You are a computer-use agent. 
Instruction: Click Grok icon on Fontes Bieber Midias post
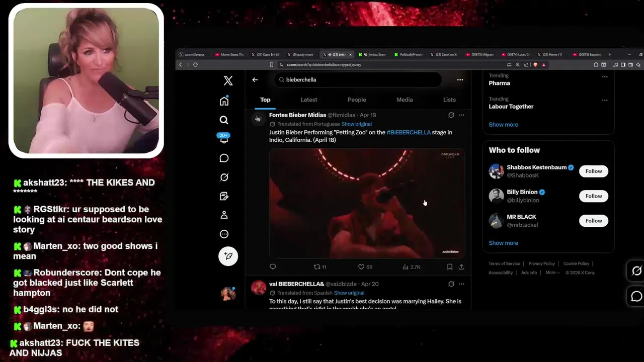(451, 115)
